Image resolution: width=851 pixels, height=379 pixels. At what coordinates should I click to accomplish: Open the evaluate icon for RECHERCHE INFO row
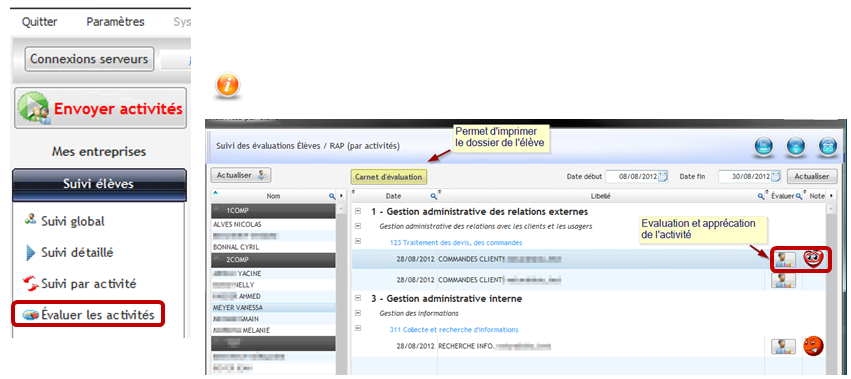783,346
